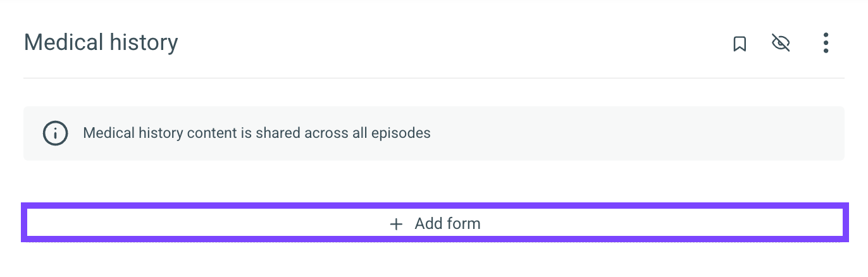Click the shared across all episodes notice
This screenshot has width=868, height=277.
pyautogui.click(x=257, y=133)
